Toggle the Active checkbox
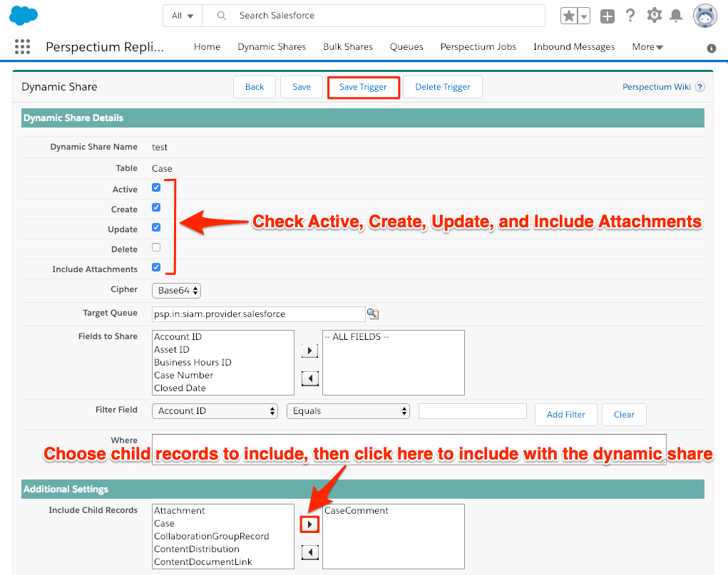728x575 pixels. pos(156,187)
